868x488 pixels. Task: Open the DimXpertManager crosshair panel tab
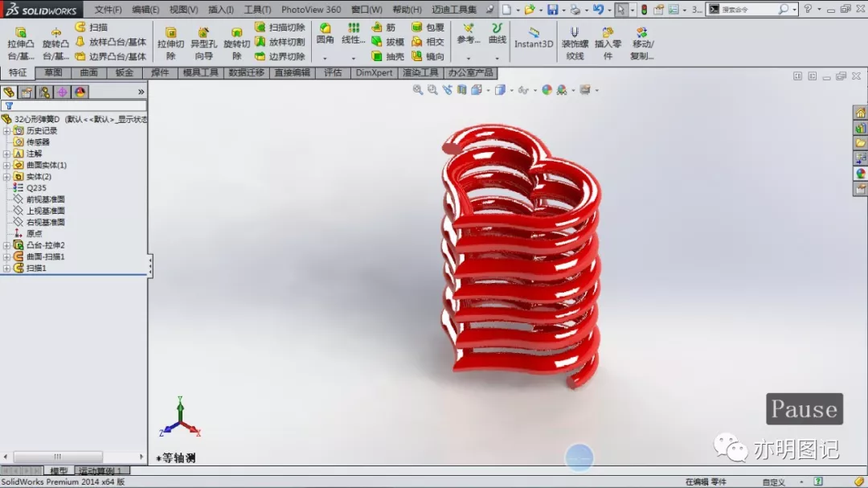coord(62,92)
